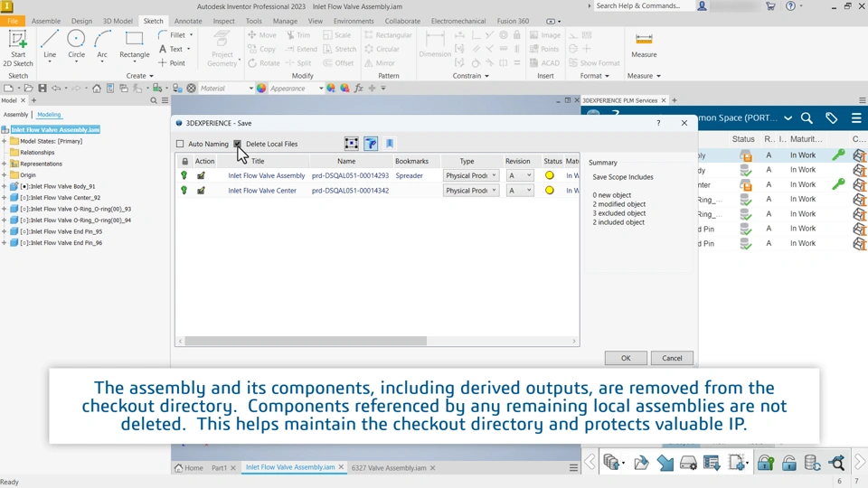The width and height of the screenshot is (868, 488).
Task: Select Inlet Flow Valve Center_92 in browser
Action: click(x=60, y=198)
